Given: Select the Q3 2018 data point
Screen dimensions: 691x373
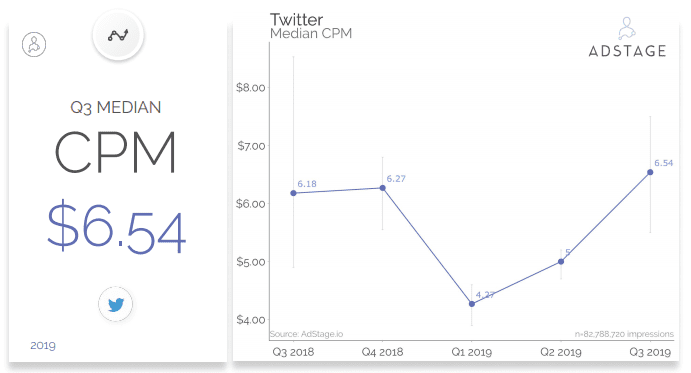Looking at the screenshot, I should 293,193.
